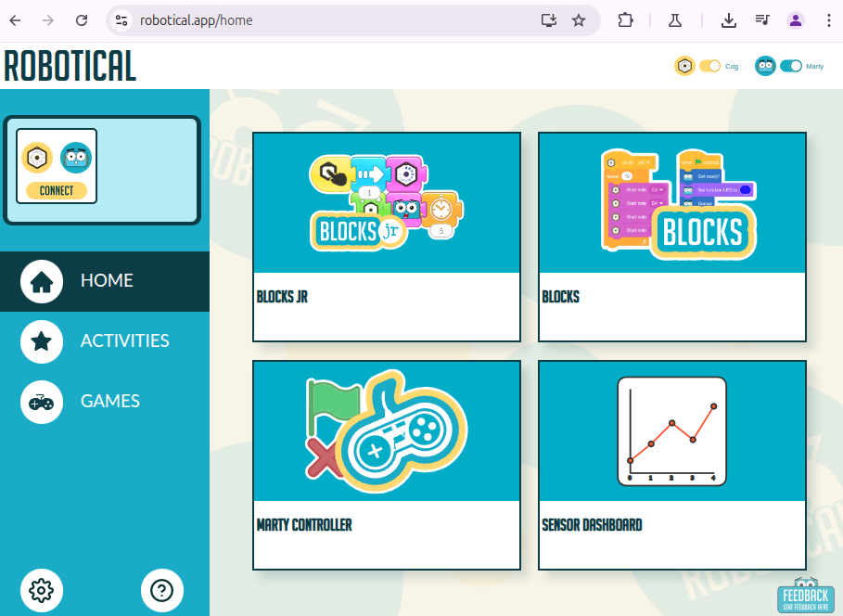Open the Blocks Jr tile
The height and width of the screenshot is (616, 843).
(x=387, y=237)
